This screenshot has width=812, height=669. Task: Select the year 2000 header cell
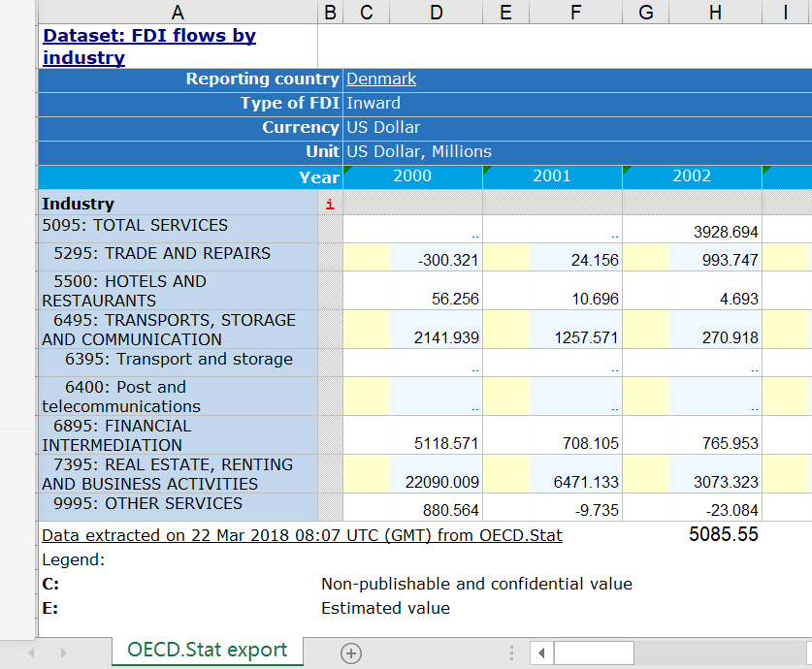[x=413, y=176]
